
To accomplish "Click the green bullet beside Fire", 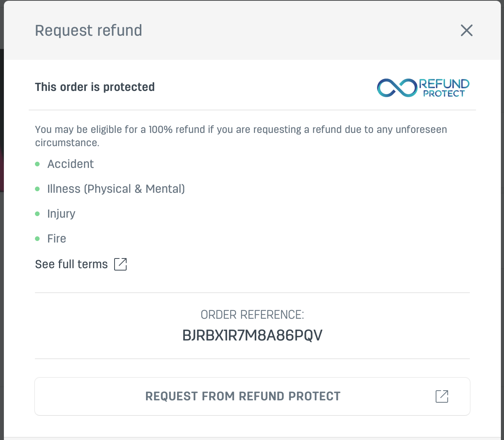I will click(x=38, y=239).
